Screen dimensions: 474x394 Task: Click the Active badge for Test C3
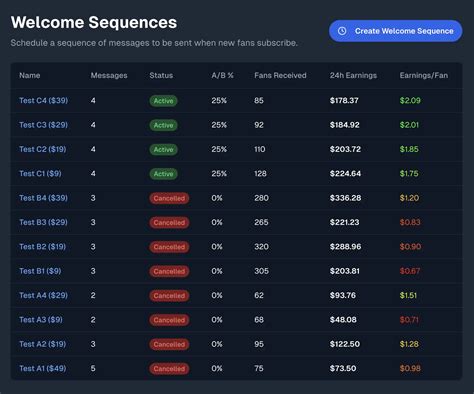[163, 125]
